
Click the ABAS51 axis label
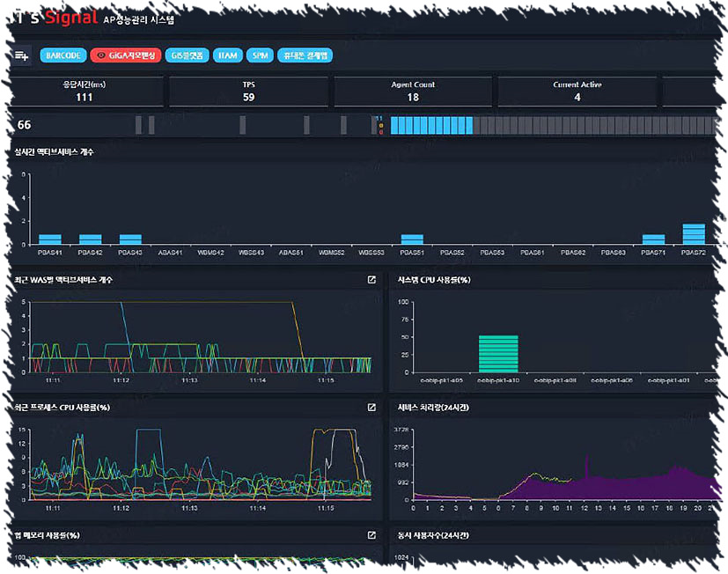[x=291, y=253]
